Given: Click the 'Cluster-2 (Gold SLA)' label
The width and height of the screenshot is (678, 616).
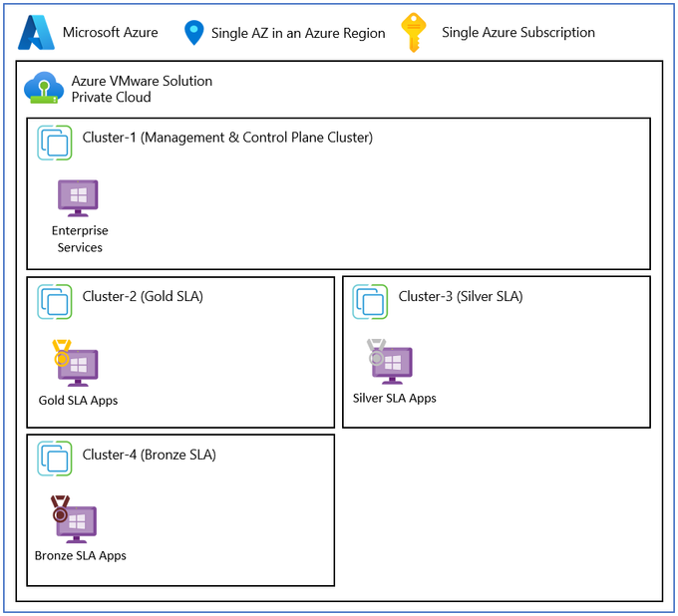Looking at the screenshot, I should [x=143, y=297].
